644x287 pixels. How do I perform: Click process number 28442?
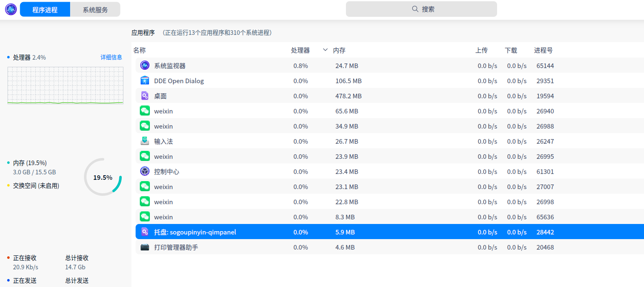(x=545, y=232)
